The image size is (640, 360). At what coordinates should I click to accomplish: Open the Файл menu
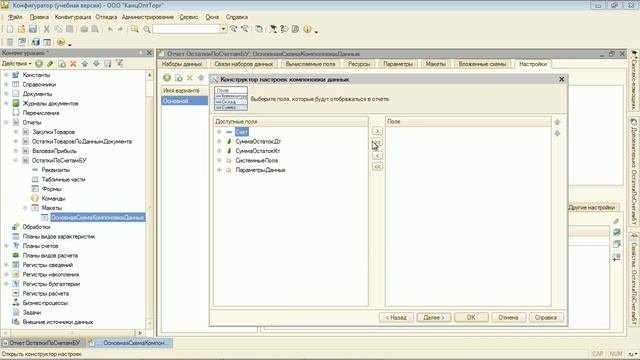[x=15, y=17]
